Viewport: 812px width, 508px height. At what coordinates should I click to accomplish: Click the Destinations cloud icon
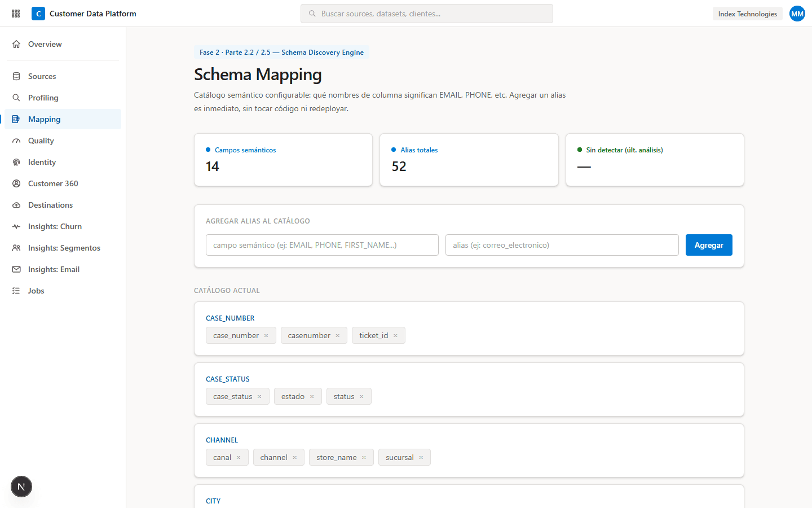16,205
